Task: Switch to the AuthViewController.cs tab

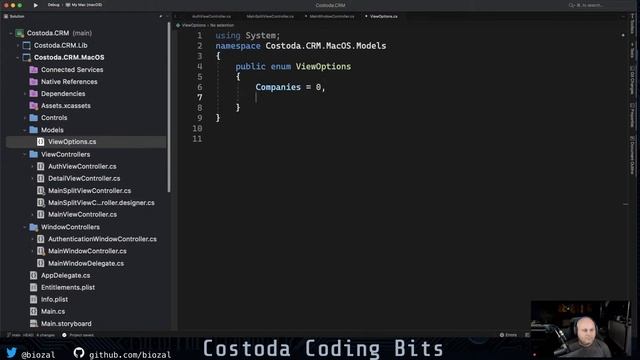Action: pyautogui.click(x=211, y=16)
